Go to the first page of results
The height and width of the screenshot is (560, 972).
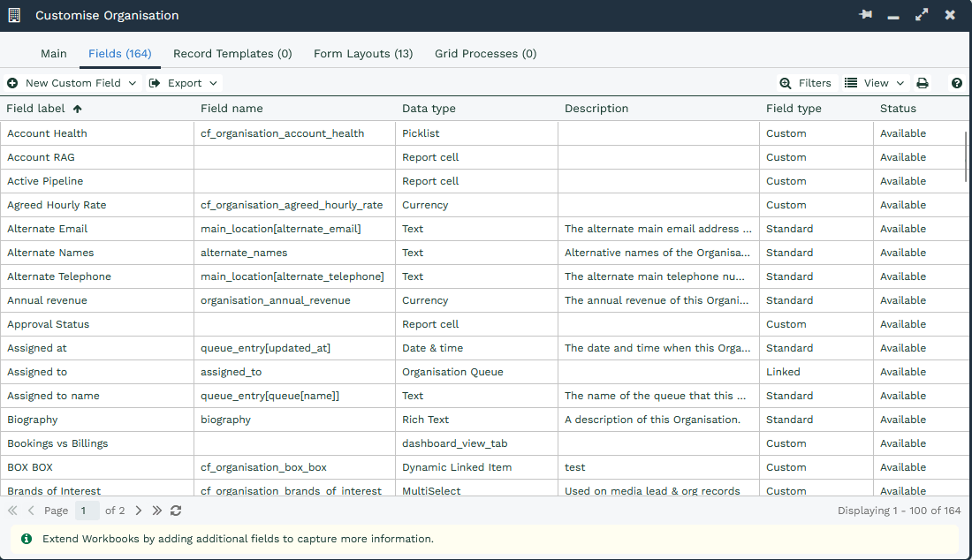[12, 511]
